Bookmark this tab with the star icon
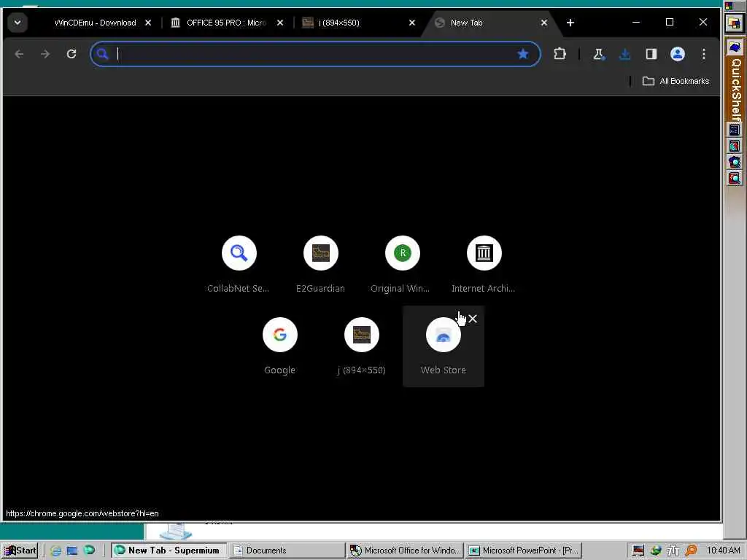This screenshot has width=747, height=560. (522, 54)
